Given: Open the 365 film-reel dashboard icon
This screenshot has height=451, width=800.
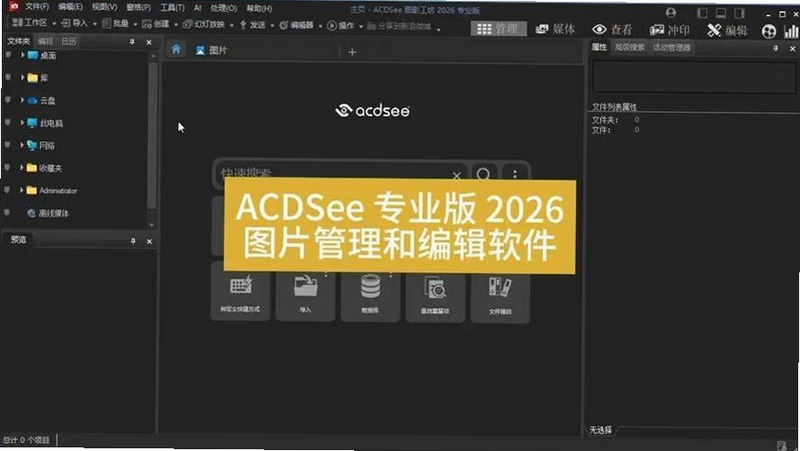Looking at the screenshot, I should 768,32.
